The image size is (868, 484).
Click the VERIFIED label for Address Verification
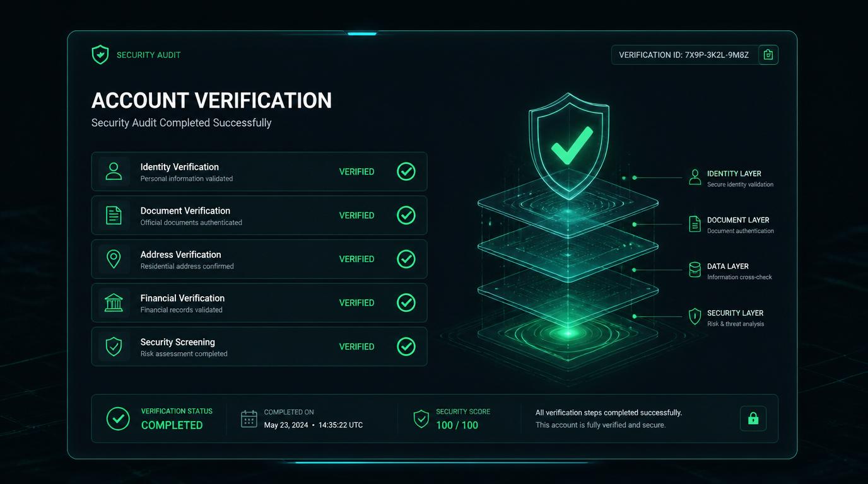coord(356,259)
